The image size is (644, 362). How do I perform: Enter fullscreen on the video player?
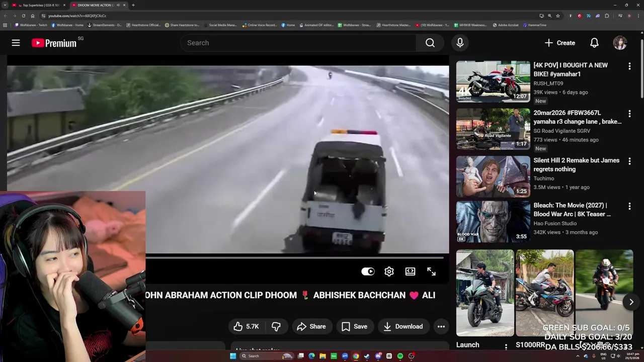[431, 271]
